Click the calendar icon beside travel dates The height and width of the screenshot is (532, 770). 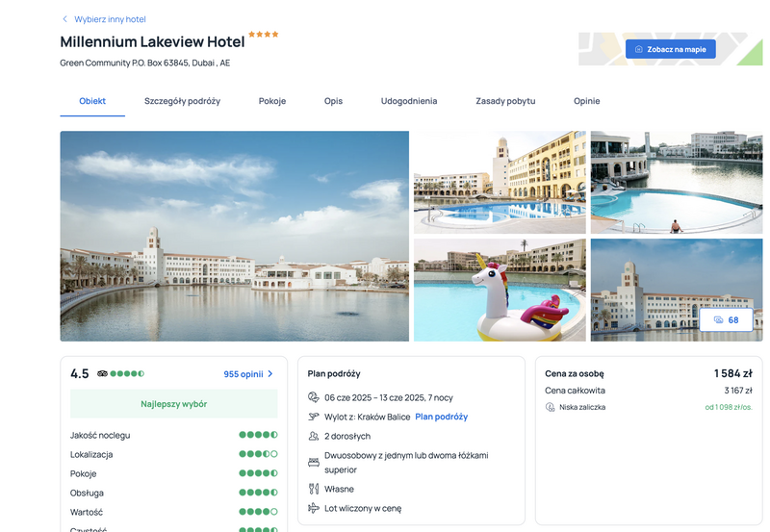pos(314,397)
